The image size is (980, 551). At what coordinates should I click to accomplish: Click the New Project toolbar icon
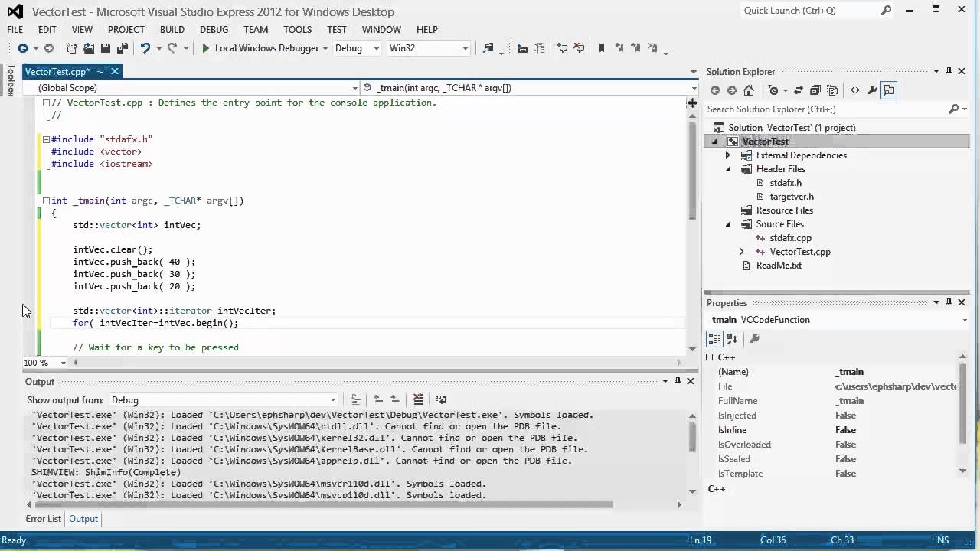click(72, 48)
